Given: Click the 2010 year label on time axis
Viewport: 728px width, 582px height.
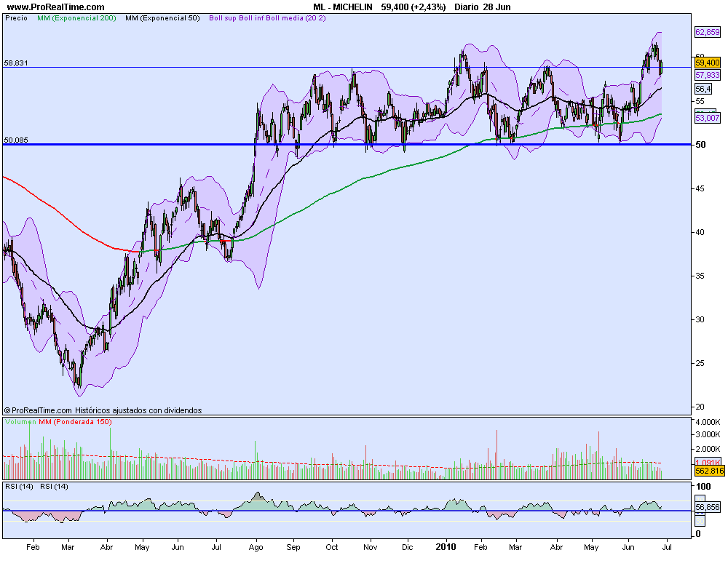Looking at the screenshot, I should click(446, 547).
